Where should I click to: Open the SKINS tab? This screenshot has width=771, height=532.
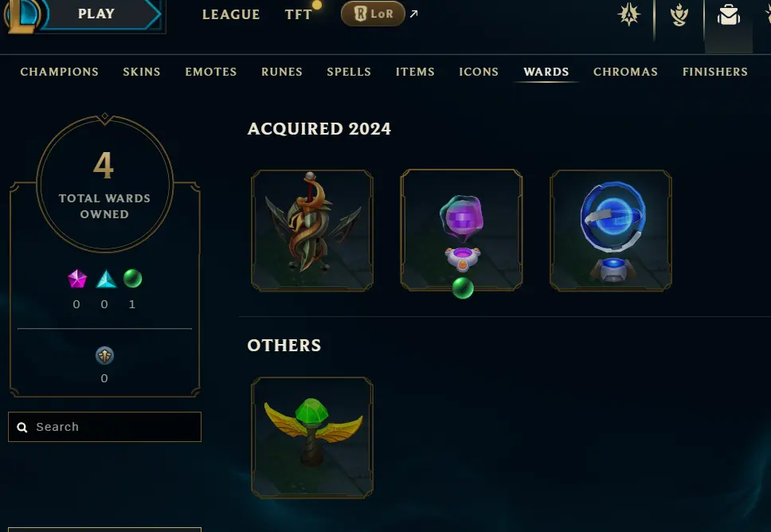click(142, 72)
